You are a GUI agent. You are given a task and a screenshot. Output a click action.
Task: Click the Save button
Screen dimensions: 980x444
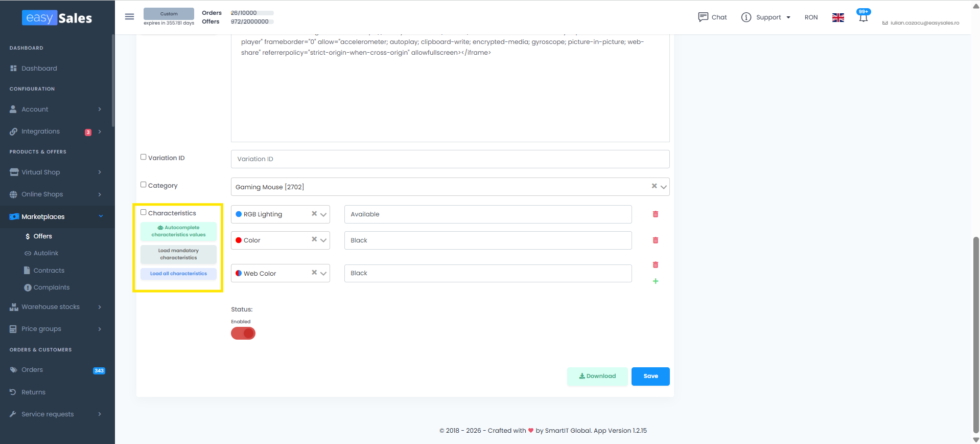pos(650,376)
